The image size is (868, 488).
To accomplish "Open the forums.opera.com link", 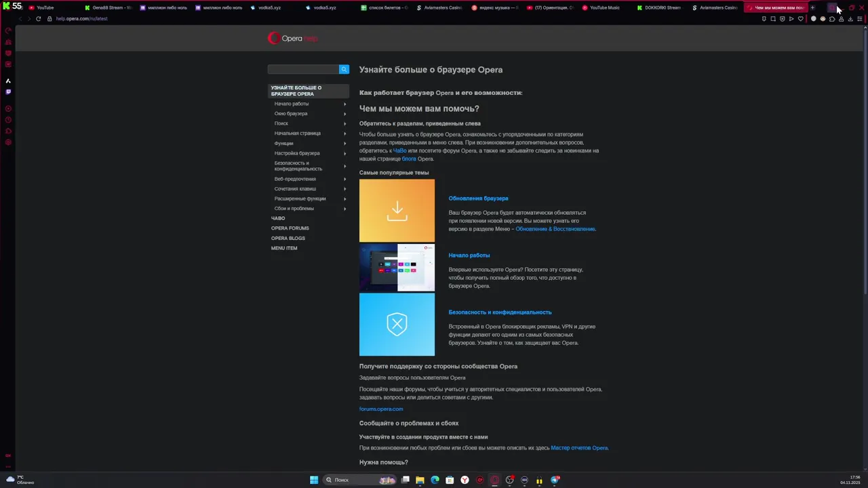I will 381,409.
